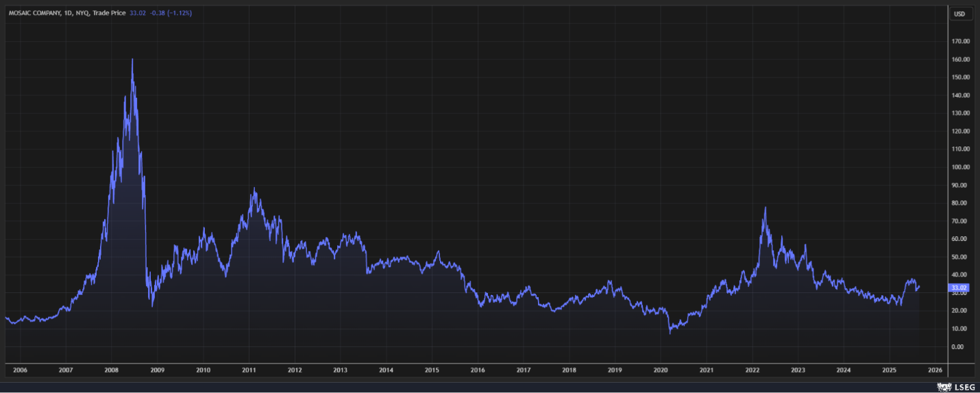
Task: Click the 2016 label on time axis
Action: [478, 370]
